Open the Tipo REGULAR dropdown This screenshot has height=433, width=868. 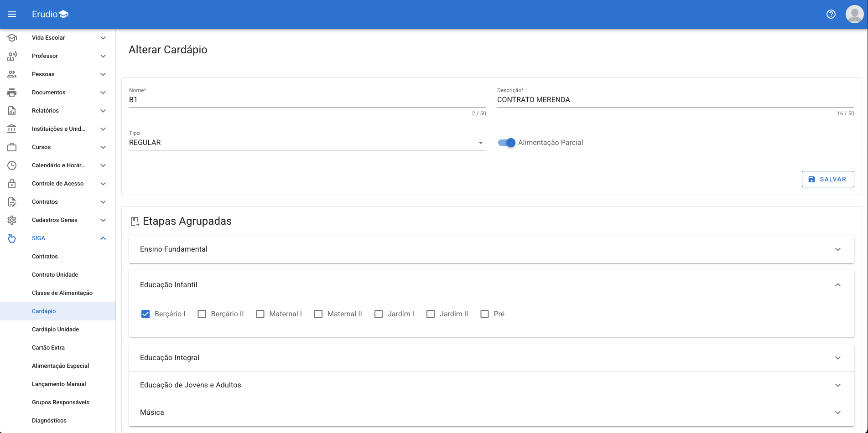pyautogui.click(x=307, y=143)
